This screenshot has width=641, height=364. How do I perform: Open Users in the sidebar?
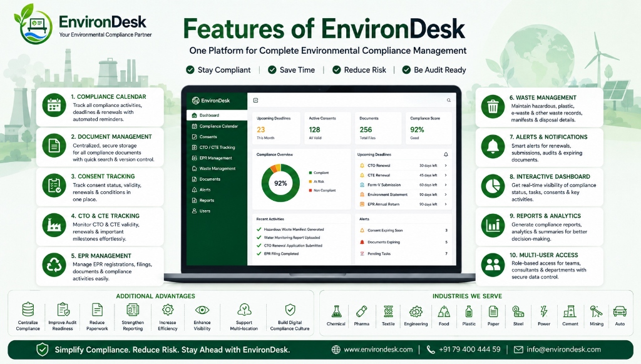pos(217,211)
